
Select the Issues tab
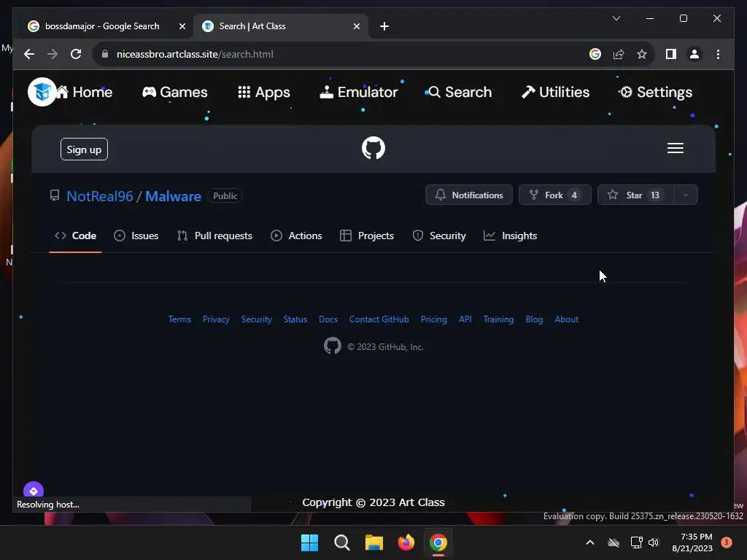pos(136,236)
